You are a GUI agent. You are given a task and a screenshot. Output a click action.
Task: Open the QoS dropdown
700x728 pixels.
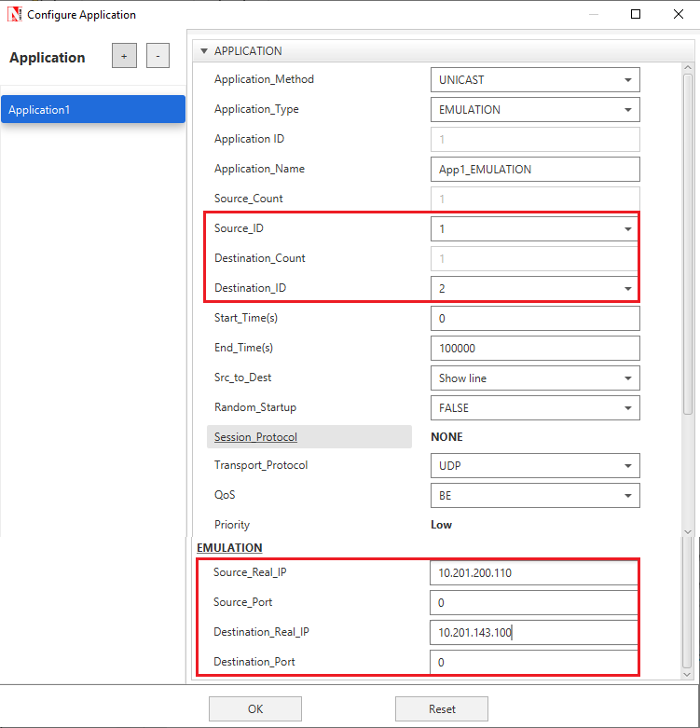click(x=534, y=496)
